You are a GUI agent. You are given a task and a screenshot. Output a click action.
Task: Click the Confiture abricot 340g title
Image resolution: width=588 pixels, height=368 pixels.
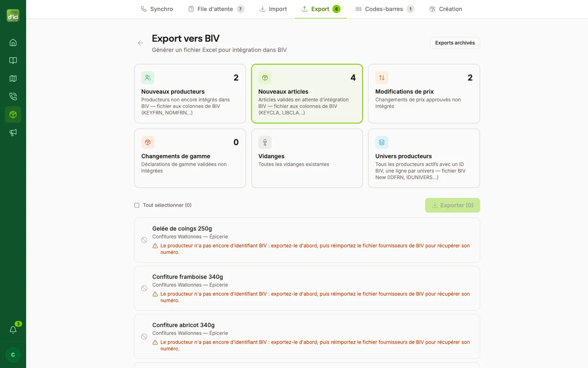point(183,325)
